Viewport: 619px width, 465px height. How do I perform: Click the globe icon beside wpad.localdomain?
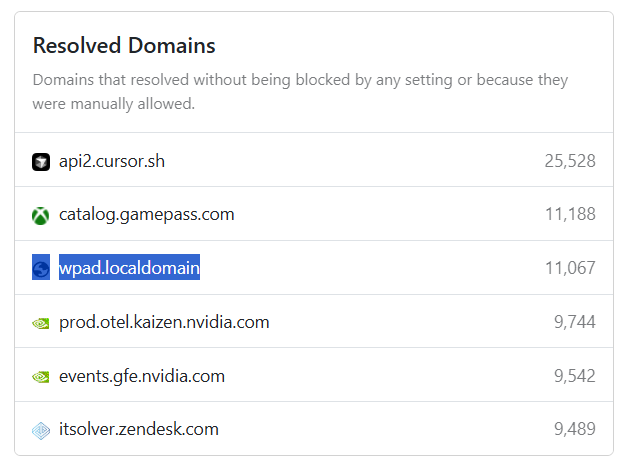click(41, 267)
